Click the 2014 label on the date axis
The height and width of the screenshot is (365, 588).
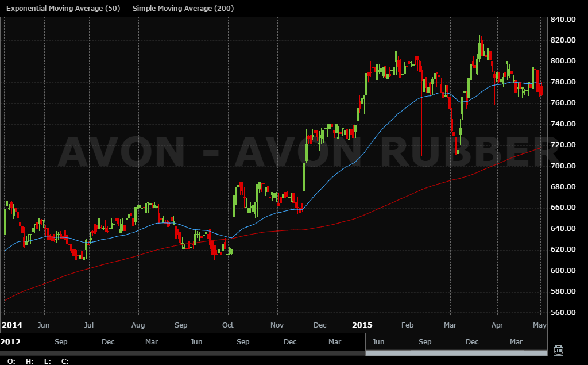[x=12, y=325]
